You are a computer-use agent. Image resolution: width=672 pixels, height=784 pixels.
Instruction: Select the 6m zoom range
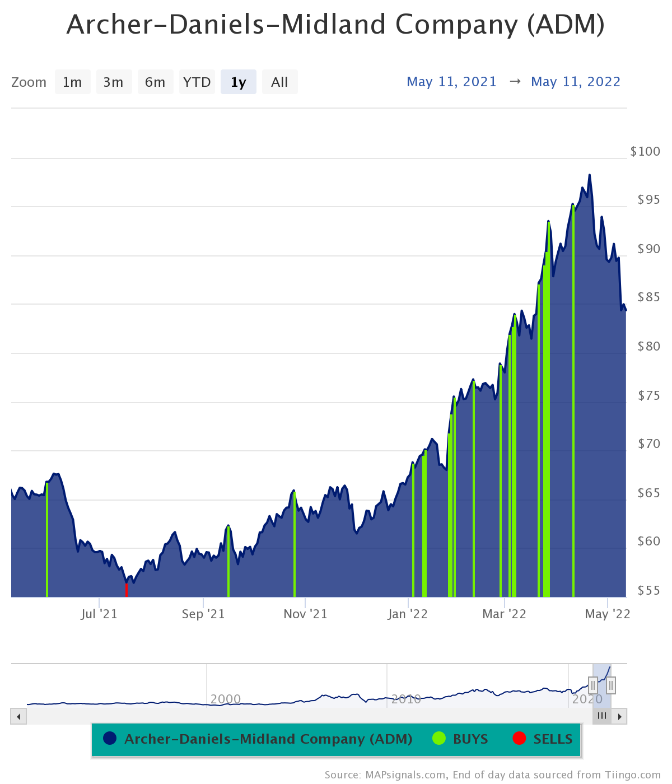pyautogui.click(x=155, y=82)
